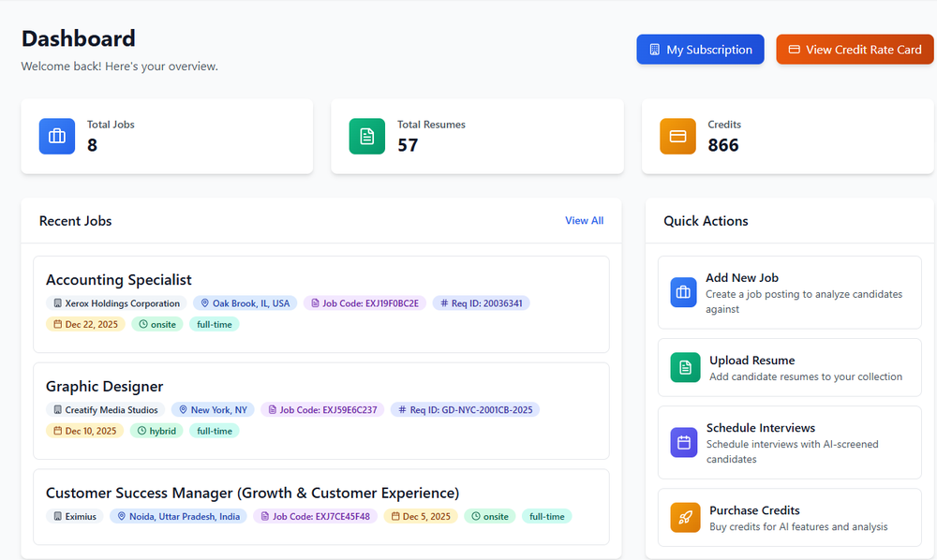The width and height of the screenshot is (937, 560).
Task: Click the Xerox Holdings Corporation company tag
Action: pyautogui.click(x=116, y=303)
